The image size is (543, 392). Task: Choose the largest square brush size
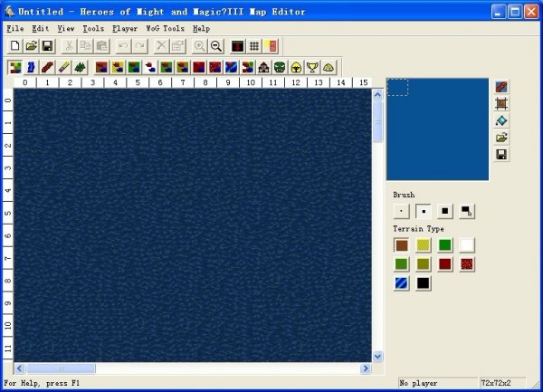coord(445,211)
